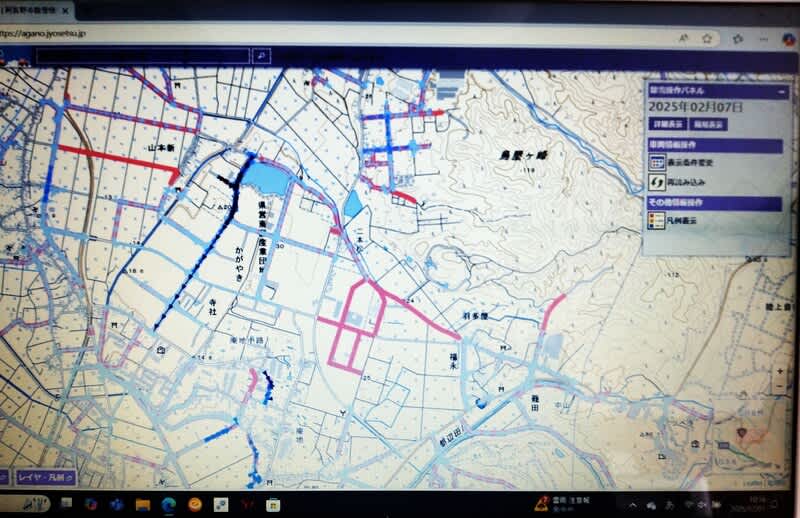Click the 山本新 label on the map
Screen dimensions: 800x518
click(161, 148)
